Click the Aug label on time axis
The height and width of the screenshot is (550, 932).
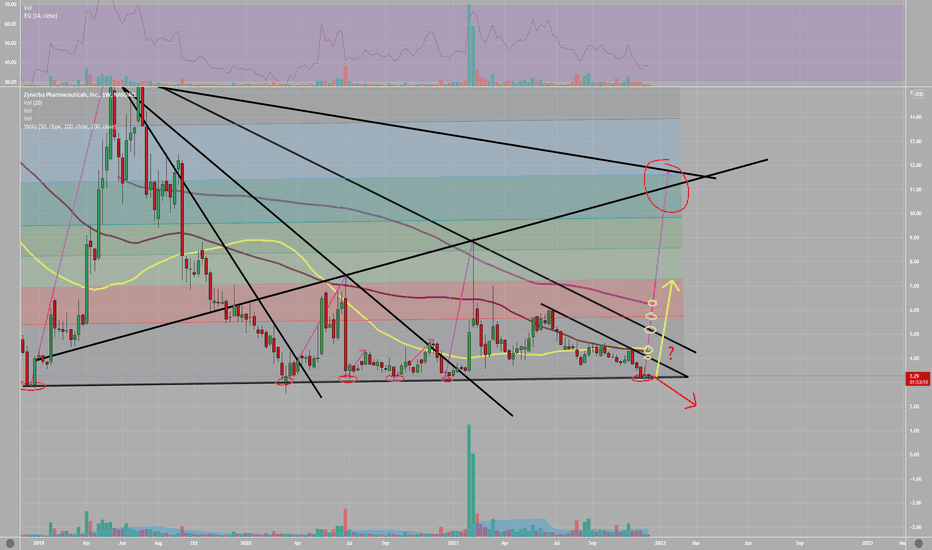pyautogui.click(x=158, y=543)
